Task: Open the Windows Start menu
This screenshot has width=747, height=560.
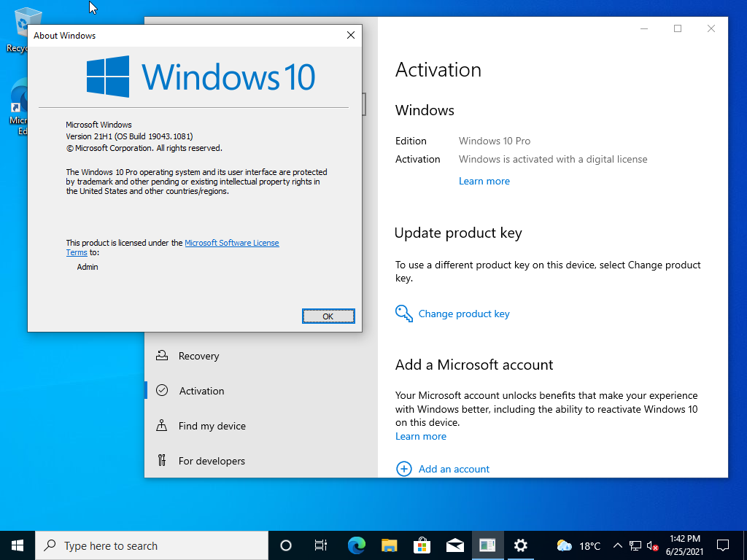Action: [18, 545]
